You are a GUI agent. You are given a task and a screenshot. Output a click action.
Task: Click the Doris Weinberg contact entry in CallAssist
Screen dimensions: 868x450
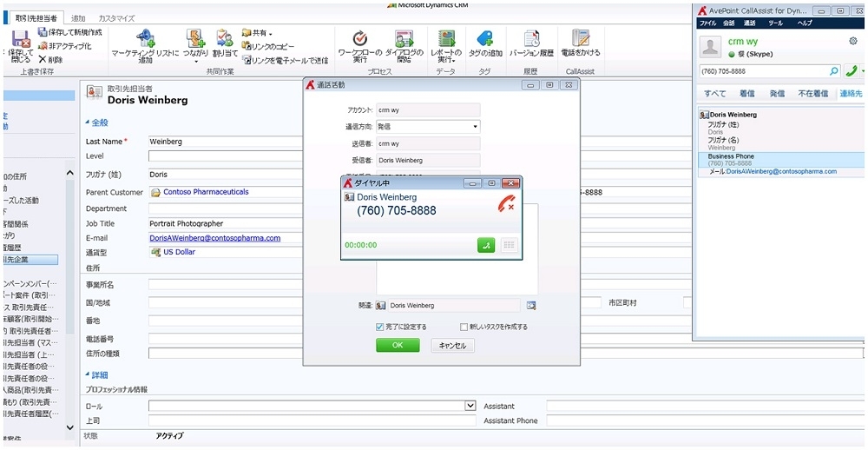pyautogui.click(x=733, y=115)
